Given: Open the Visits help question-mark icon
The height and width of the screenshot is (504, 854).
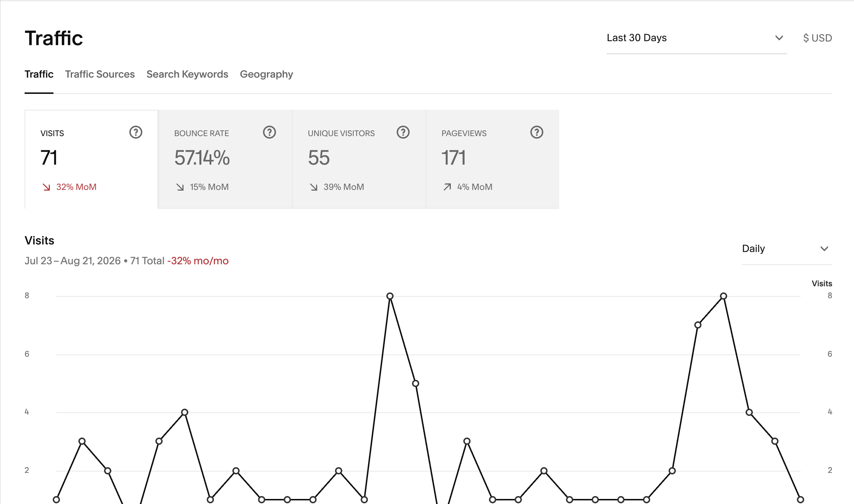Looking at the screenshot, I should [136, 132].
